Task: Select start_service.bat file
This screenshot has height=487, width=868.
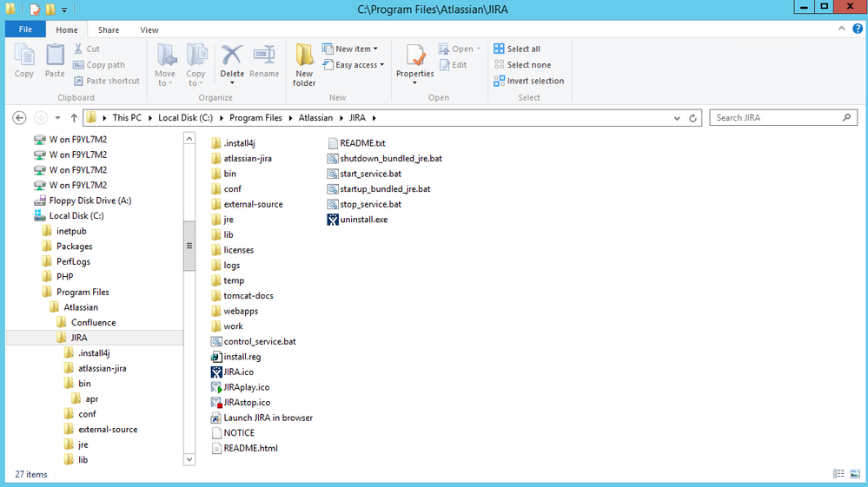Action: click(x=364, y=174)
